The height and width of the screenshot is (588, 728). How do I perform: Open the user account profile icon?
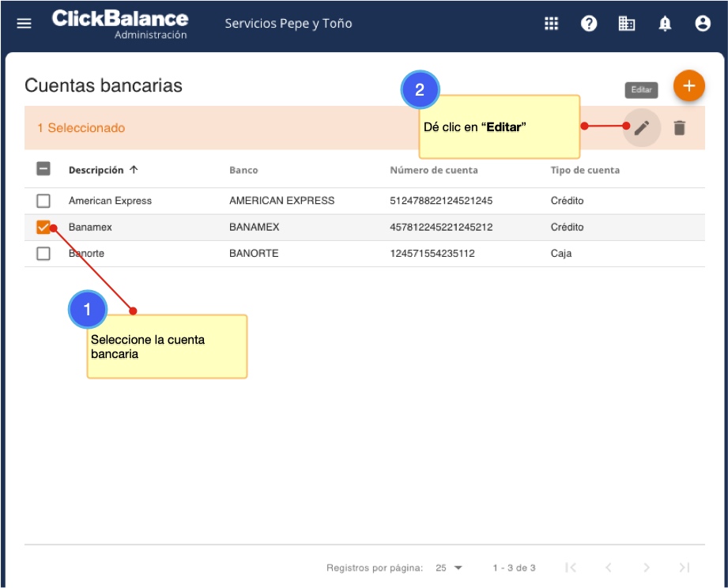pyautogui.click(x=703, y=24)
